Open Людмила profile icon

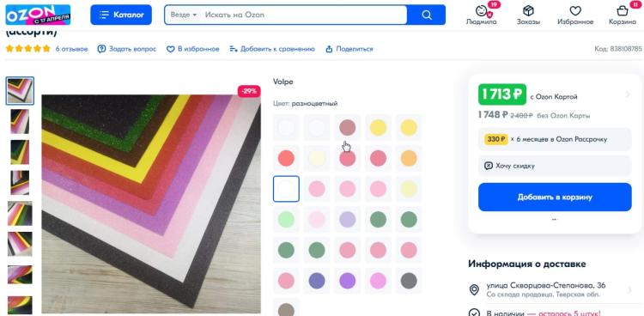(x=482, y=11)
